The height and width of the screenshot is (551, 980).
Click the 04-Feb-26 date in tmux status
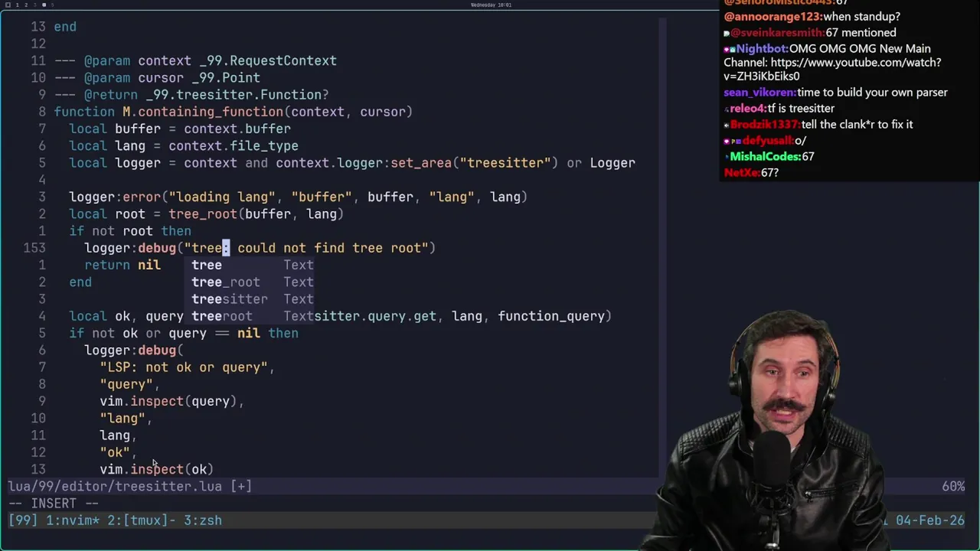click(x=930, y=520)
